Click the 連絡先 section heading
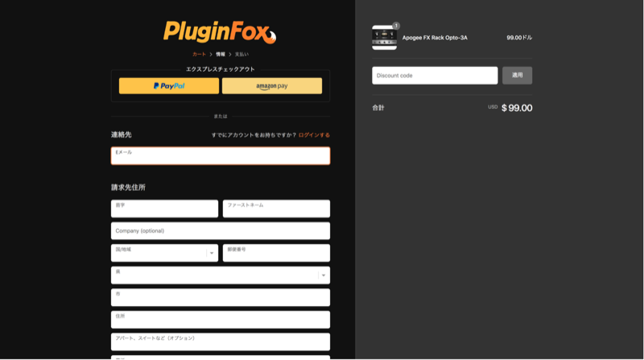This screenshot has height=360, width=644. tap(122, 134)
